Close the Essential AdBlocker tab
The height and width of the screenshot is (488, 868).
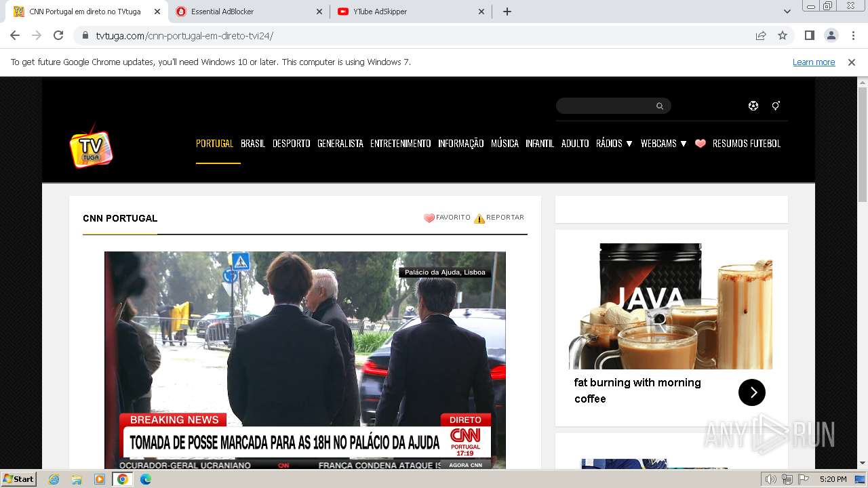pos(319,12)
